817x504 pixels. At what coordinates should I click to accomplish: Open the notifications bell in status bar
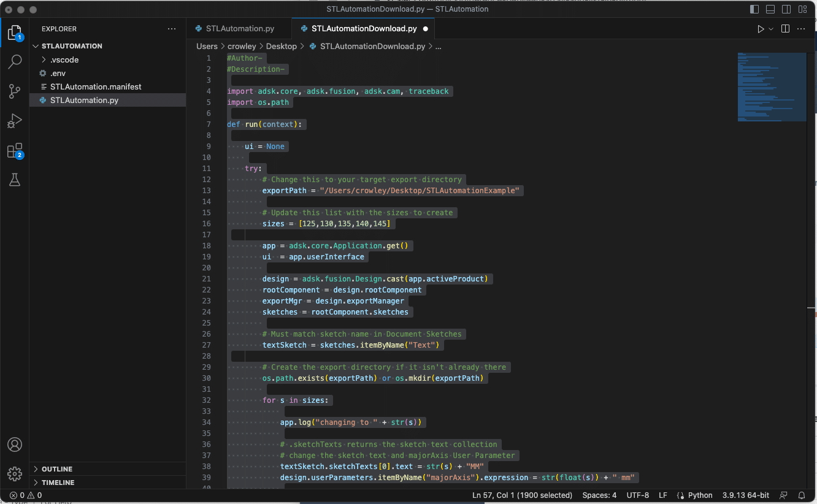click(802, 495)
